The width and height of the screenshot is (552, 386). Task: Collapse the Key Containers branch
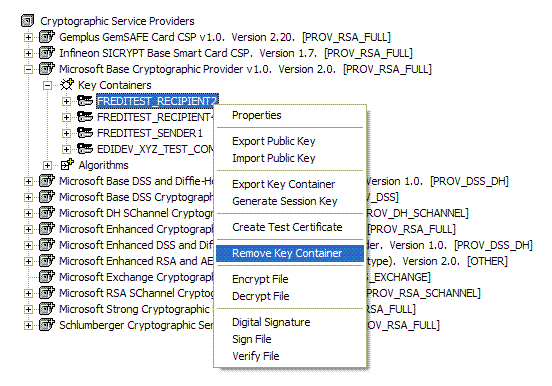pos(47,85)
